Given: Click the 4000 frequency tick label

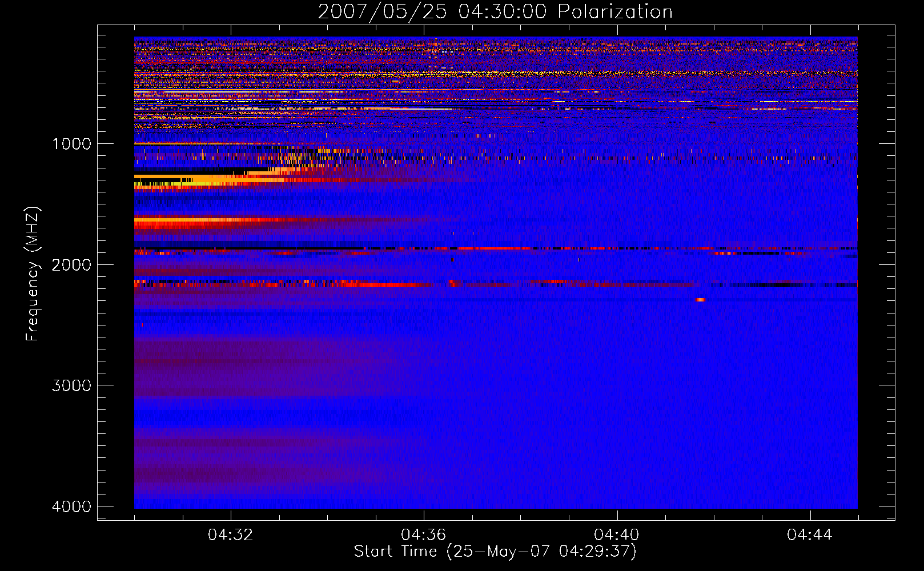Looking at the screenshot, I should click(71, 506).
